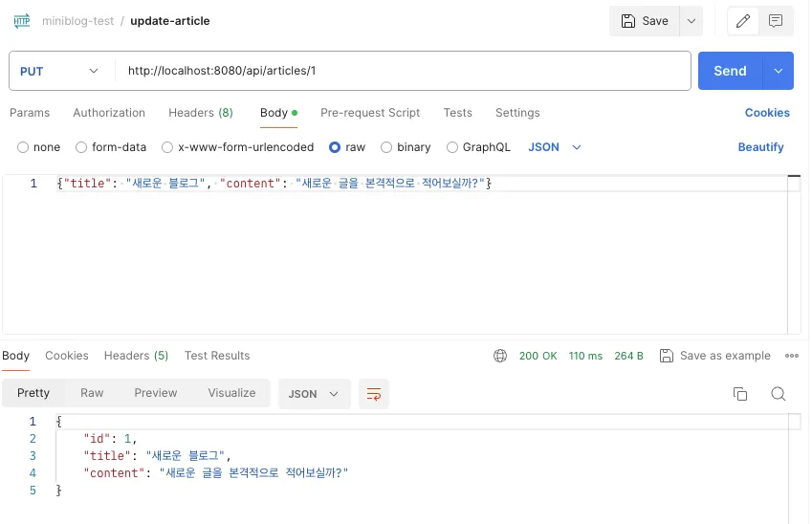Screen dimensions: 812x524
Task: Open the JSON response format dropdown
Action: click(x=314, y=393)
